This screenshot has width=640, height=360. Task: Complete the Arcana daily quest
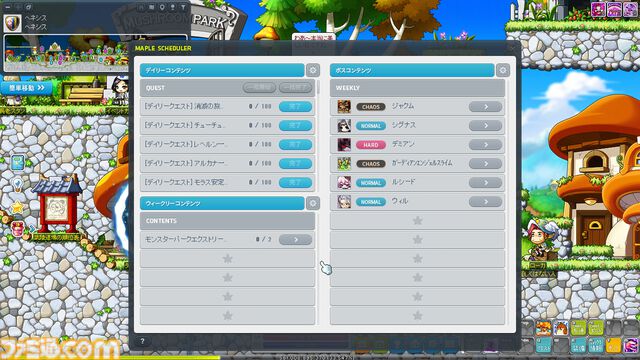point(296,164)
